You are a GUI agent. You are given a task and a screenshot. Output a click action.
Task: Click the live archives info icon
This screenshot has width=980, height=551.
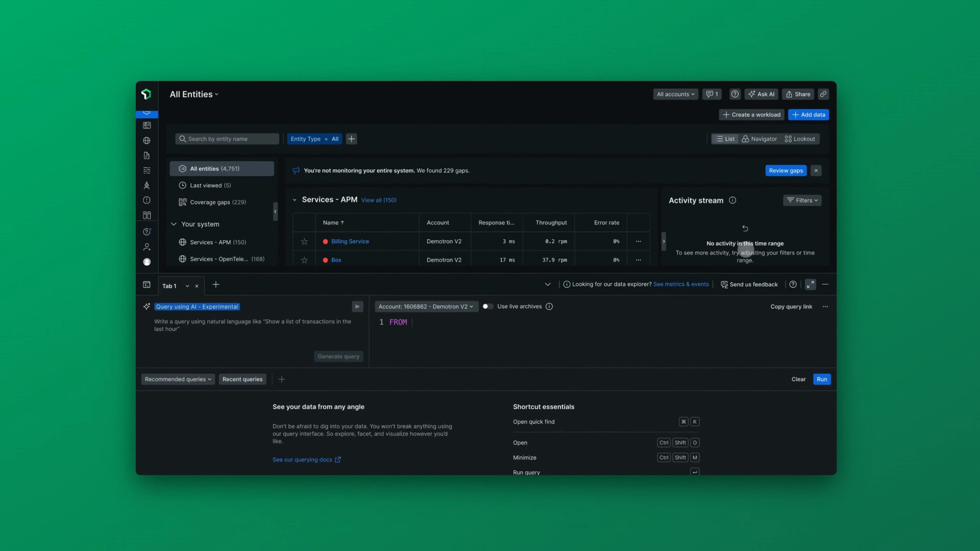pyautogui.click(x=549, y=307)
